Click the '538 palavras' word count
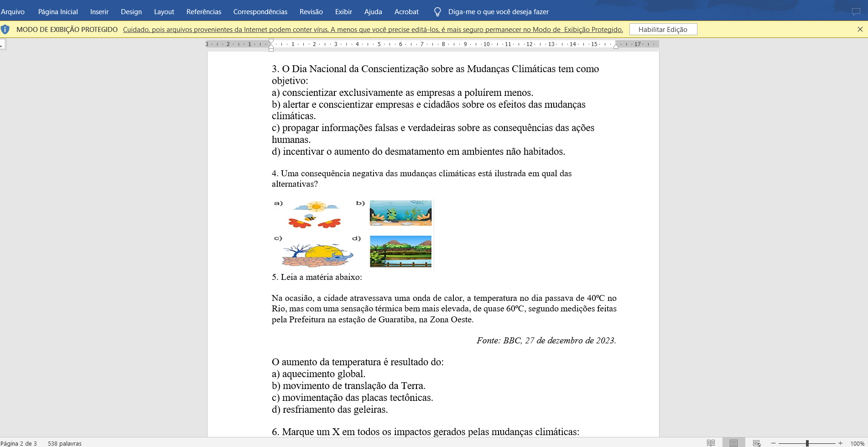 (x=65, y=443)
